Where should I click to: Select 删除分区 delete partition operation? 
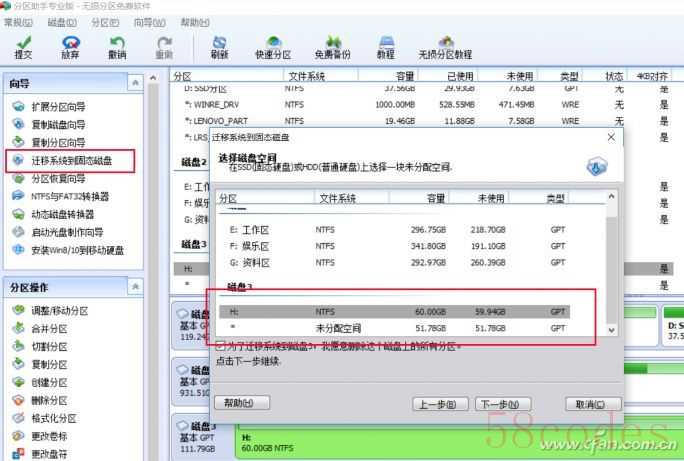pos(49,400)
